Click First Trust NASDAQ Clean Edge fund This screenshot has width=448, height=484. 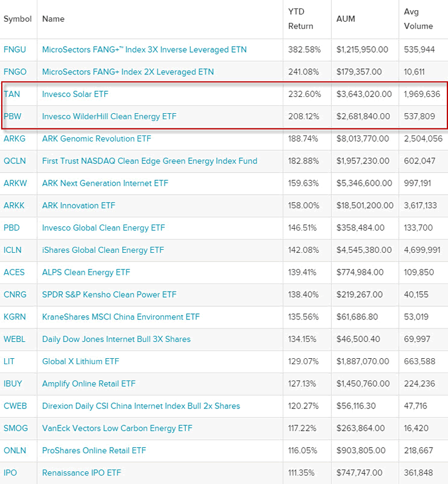[x=150, y=161]
